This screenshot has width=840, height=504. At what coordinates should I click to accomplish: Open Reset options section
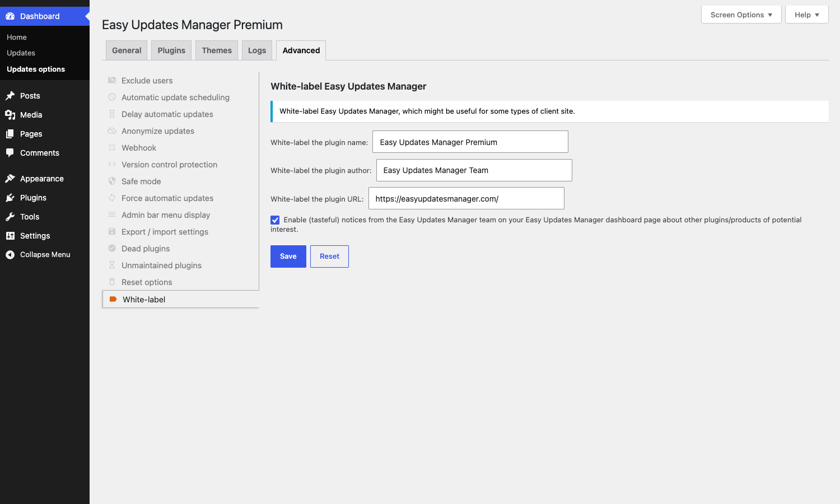coord(147,282)
